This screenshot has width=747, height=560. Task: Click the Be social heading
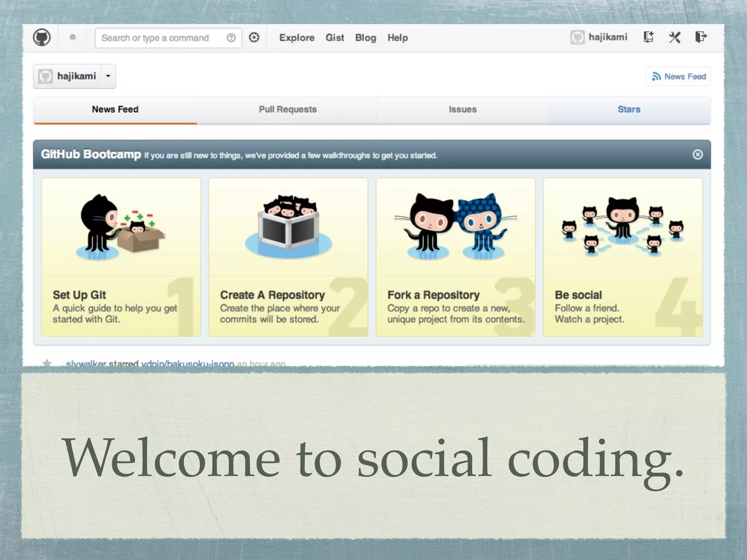click(578, 295)
